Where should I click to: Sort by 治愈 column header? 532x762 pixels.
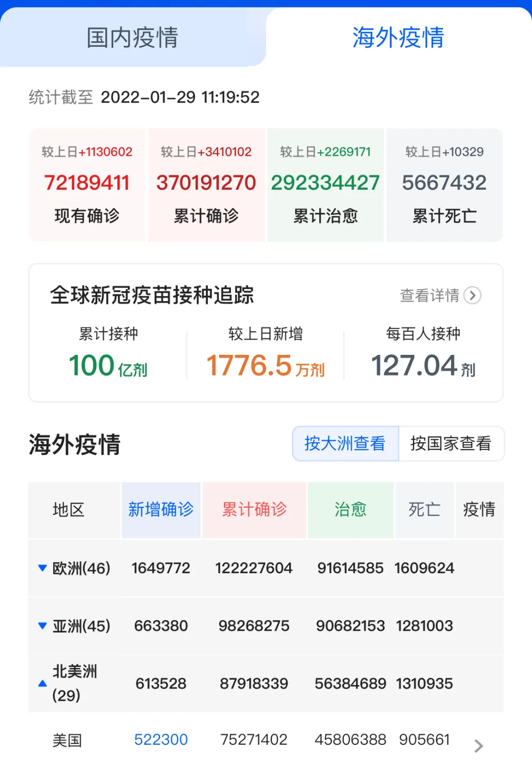tap(350, 510)
